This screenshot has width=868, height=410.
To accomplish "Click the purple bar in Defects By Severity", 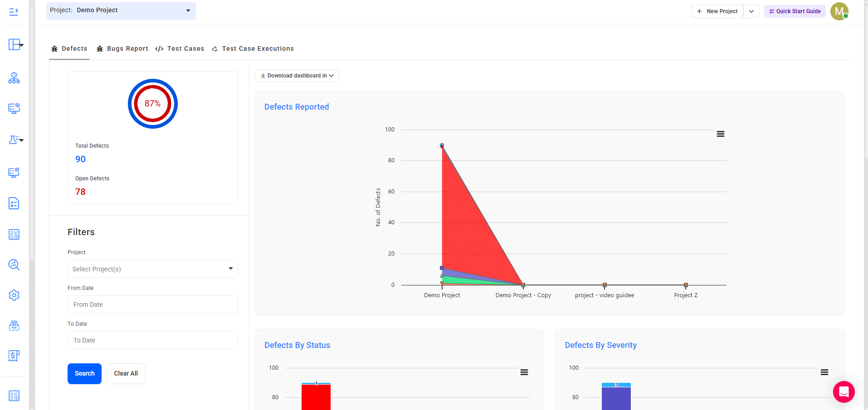I will click(x=616, y=399).
